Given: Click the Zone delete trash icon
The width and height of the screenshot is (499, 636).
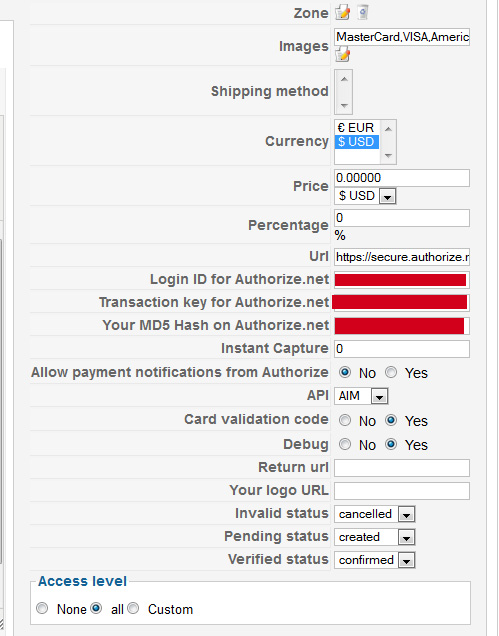Looking at the screenshot, I should pyautogui.click(x=363, y=12).
